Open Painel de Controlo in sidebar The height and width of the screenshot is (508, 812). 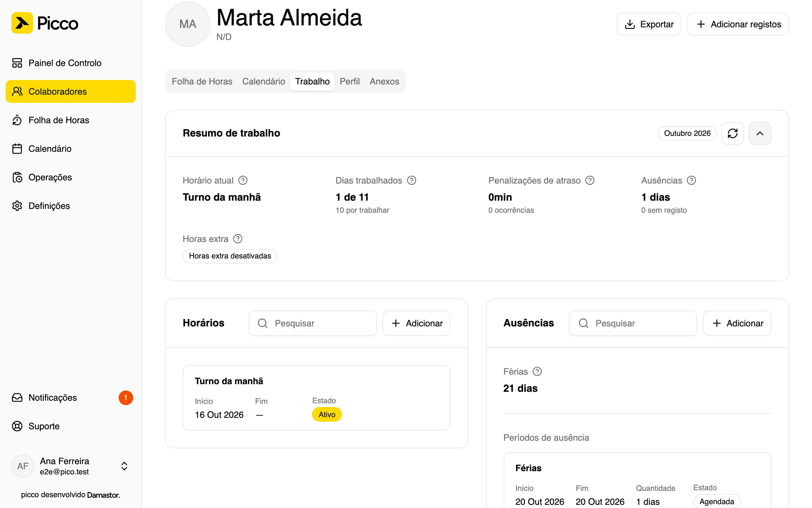(70, 63)
